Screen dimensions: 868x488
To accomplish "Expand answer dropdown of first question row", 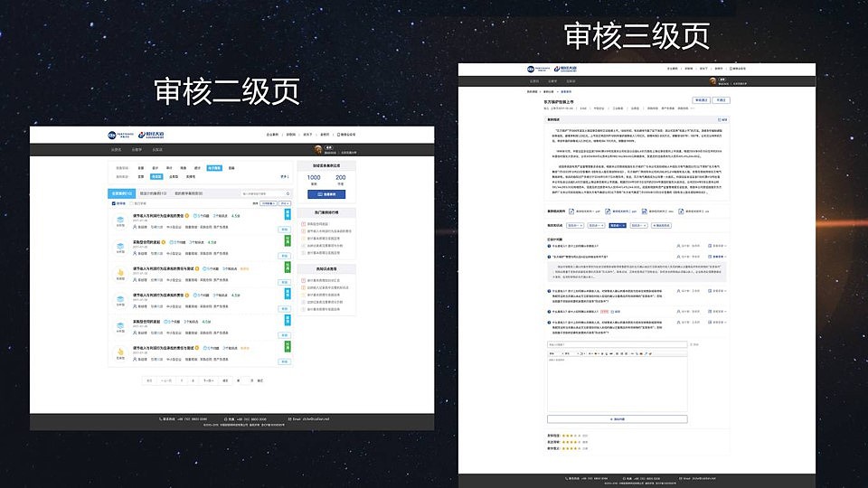I will coord(717,246).
